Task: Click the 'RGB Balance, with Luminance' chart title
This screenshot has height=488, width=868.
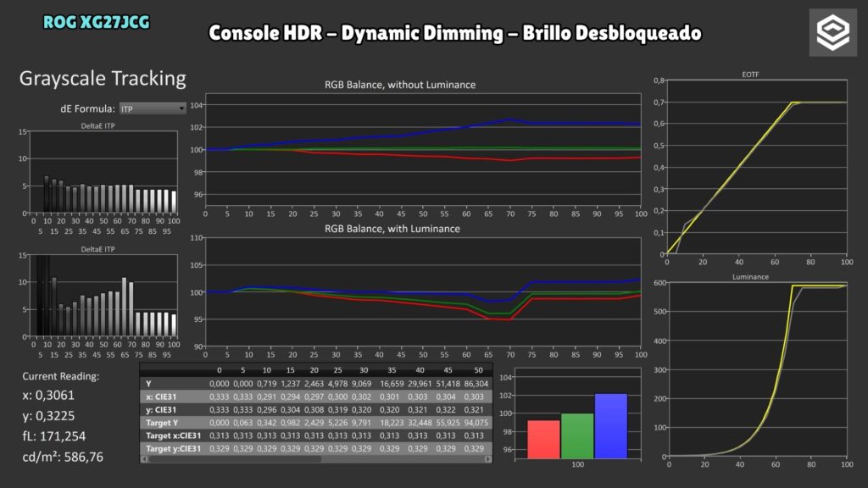Action: [392, 229]
